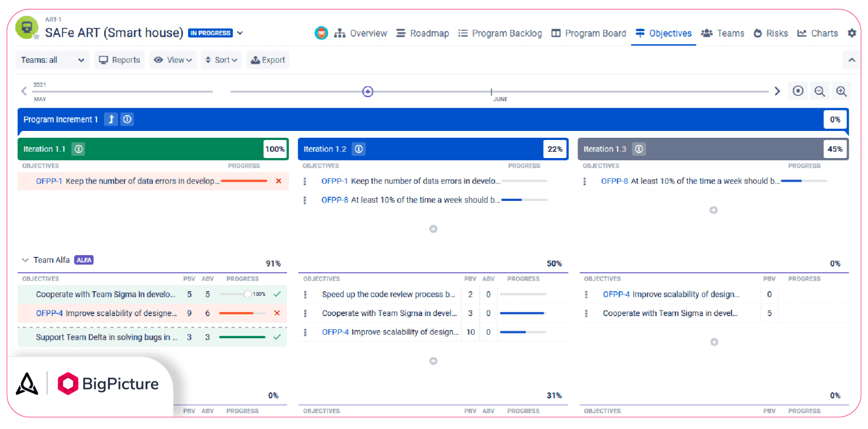Click Support Team Delta in solving bugs objective
Image resolution: width=868 pixels, height=429 pixels.
[107, 337]
